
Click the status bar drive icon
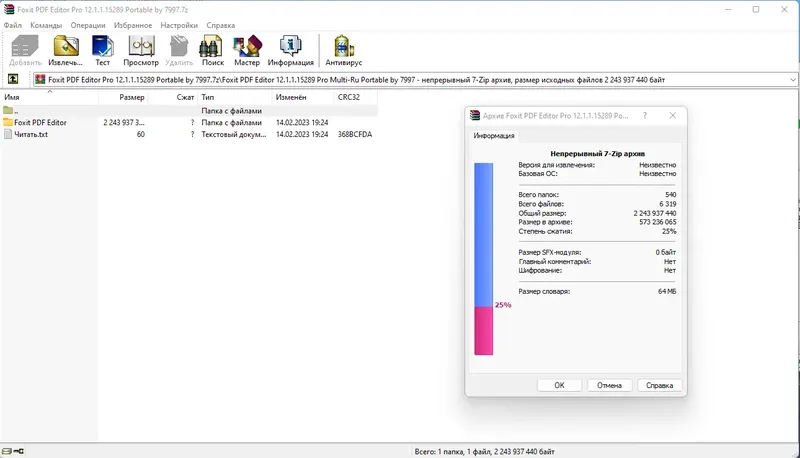(x=7, y=451)
